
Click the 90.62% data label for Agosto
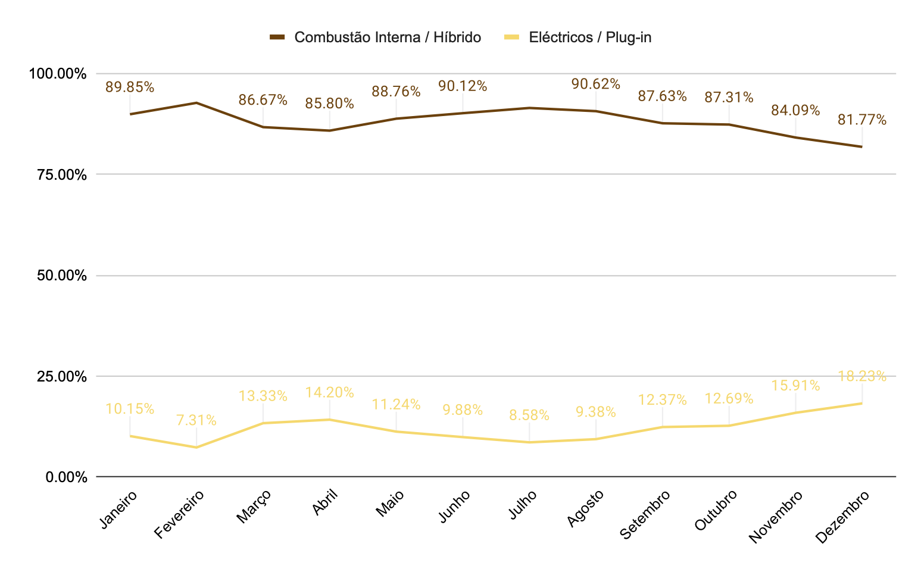pyautogui.click(x=596, y=85)
